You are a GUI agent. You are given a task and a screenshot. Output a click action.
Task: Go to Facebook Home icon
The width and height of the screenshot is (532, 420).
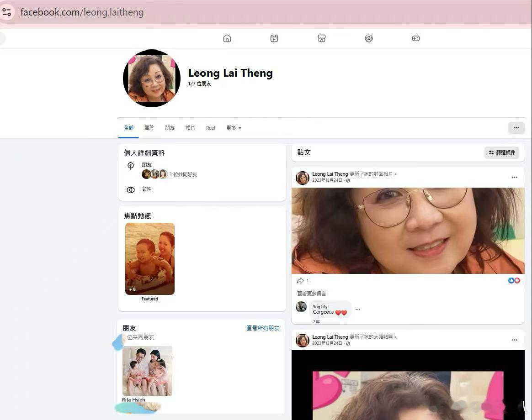point(227,38)
